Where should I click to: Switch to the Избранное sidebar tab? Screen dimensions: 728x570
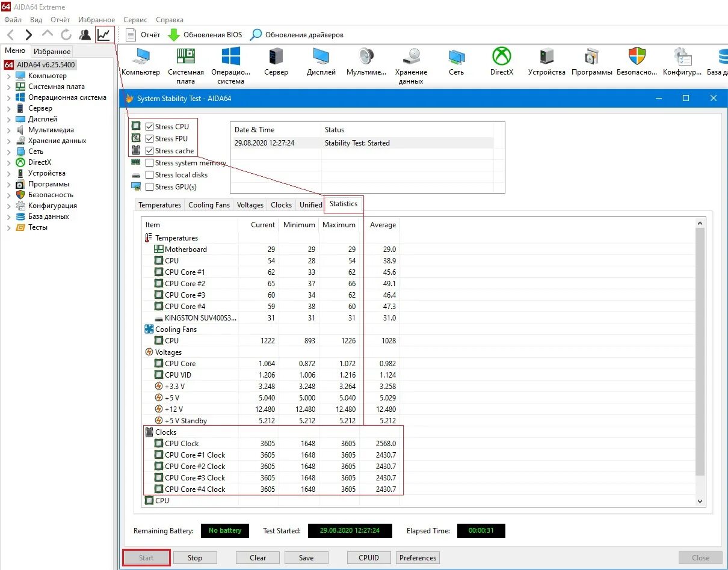(52, 52)
